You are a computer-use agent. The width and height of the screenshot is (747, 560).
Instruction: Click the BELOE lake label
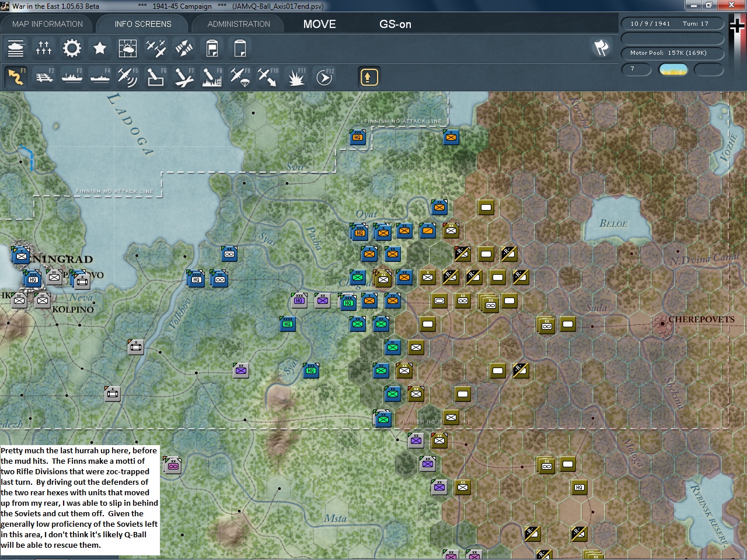(613, 223)
